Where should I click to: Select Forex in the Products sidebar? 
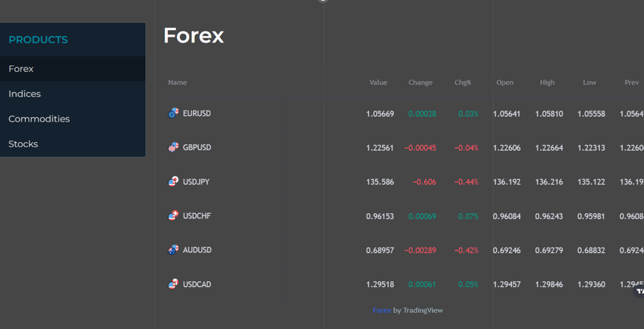[x=21, y=69]
